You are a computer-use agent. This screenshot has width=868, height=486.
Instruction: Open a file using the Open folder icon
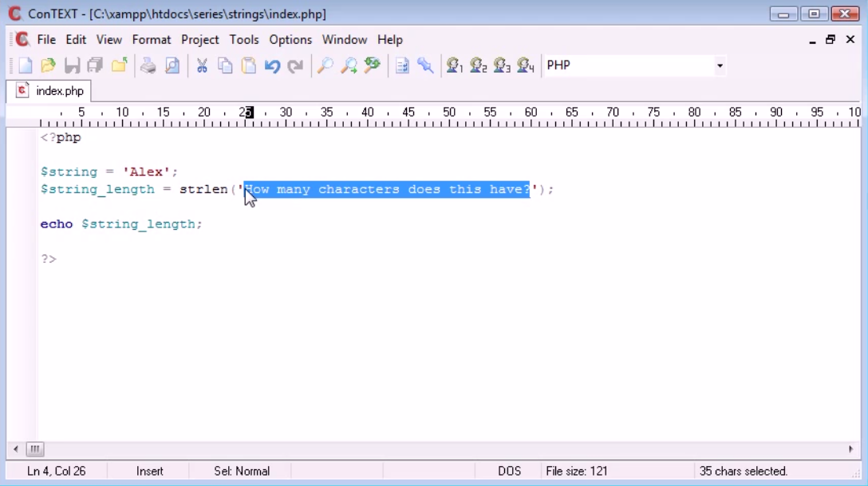pos(48,65)
